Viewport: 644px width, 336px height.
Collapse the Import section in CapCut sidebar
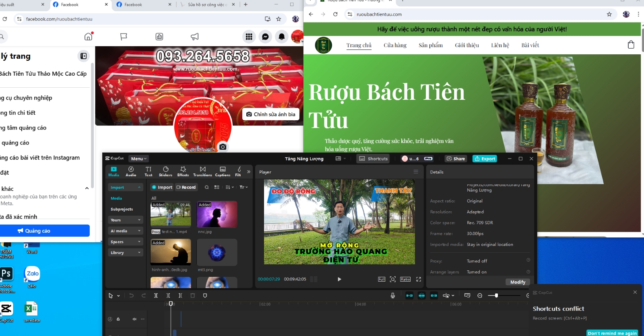125,188
